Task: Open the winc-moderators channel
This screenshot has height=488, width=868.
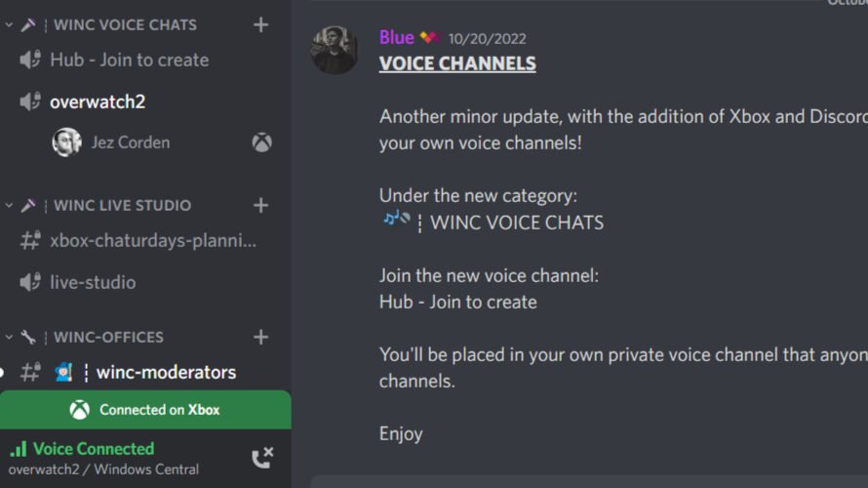Action: (166, 372)
